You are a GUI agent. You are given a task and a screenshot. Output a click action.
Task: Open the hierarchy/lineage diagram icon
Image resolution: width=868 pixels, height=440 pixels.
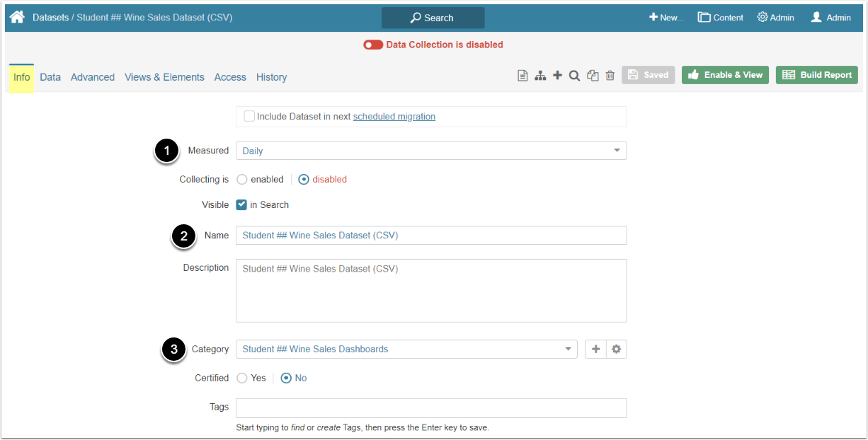pos(540,76)
